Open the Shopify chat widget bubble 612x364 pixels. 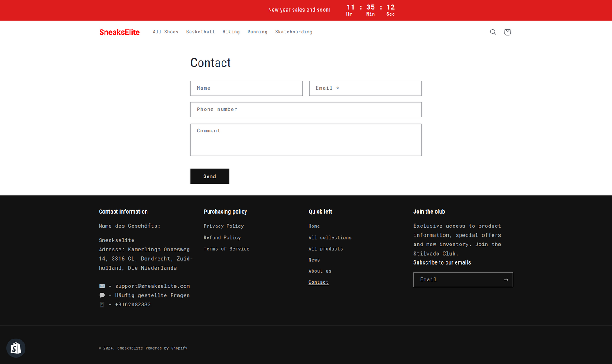click(x=16, y=347)
